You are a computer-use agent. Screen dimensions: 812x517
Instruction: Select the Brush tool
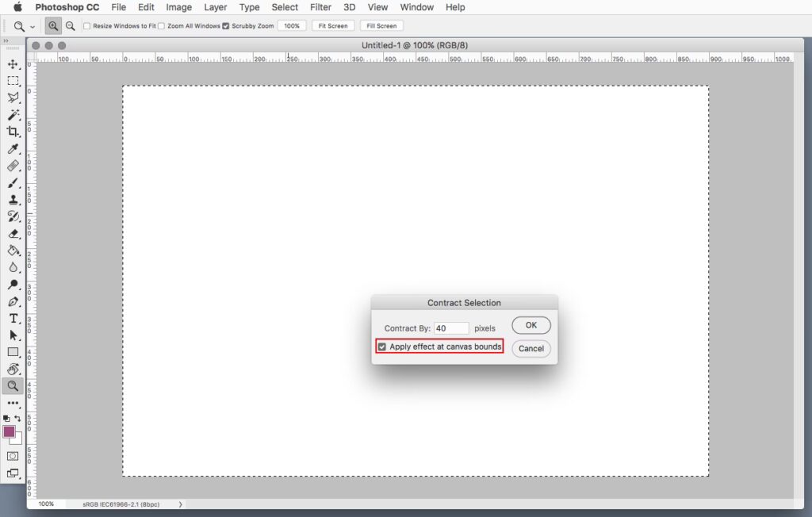(x=13, y=183)
